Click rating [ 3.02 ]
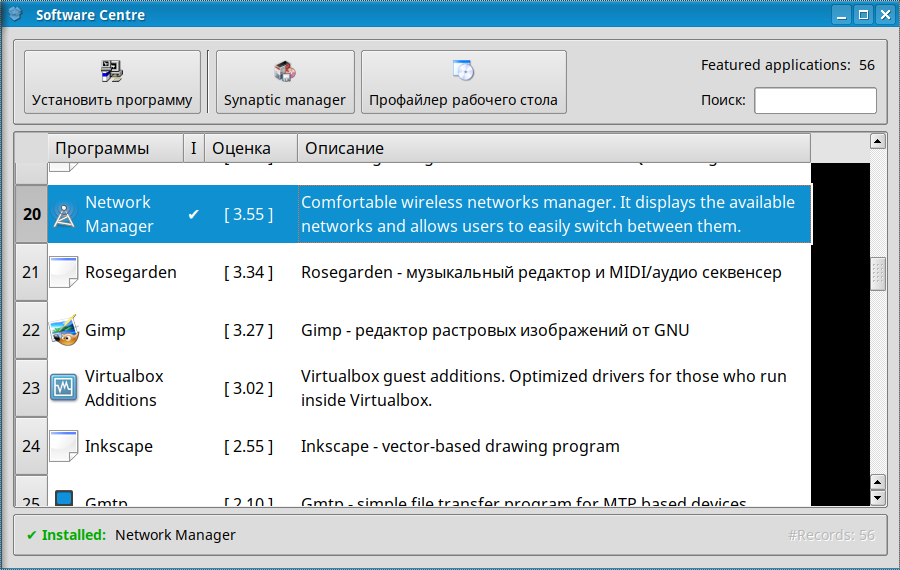Viewport: 900px width, 570px height. pos(249,388)
